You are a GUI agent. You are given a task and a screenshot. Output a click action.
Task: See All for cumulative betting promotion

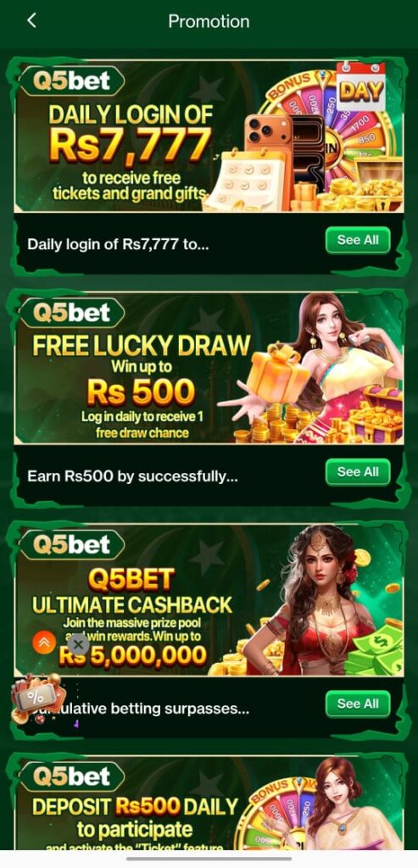(358, 704)
